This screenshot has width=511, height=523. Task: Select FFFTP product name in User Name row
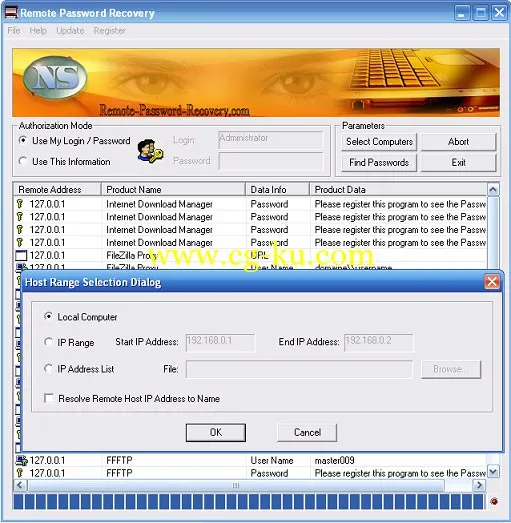coord(119,460)
